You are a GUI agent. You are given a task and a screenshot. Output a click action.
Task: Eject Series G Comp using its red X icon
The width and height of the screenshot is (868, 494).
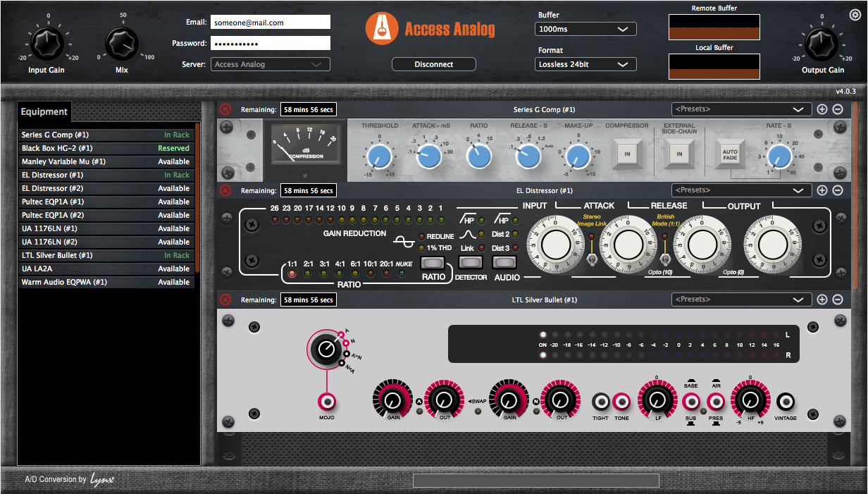(225, 109)
